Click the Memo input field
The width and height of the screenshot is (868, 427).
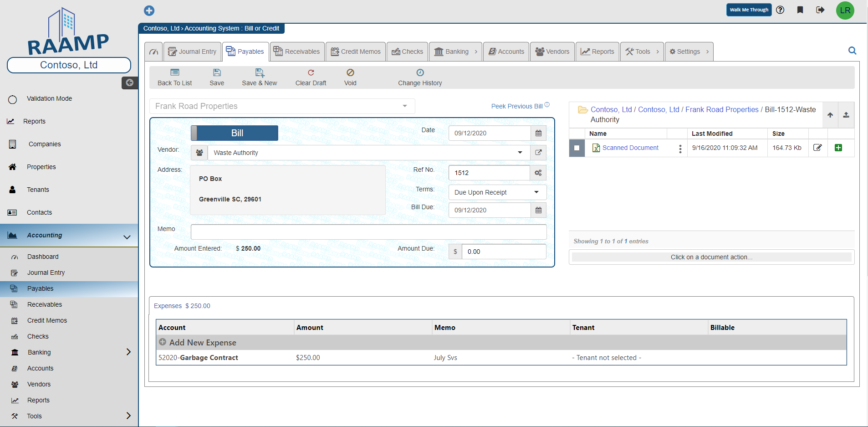click(369, 232)
